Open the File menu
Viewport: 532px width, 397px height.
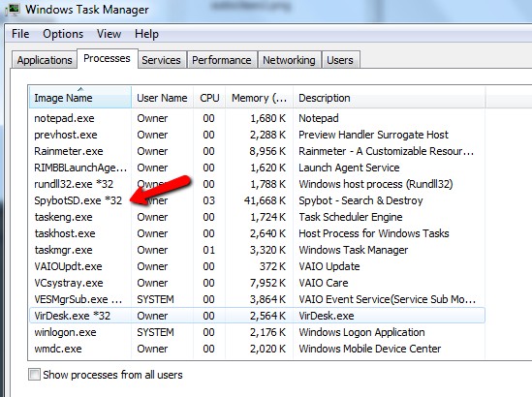click(x=20, y=34)
